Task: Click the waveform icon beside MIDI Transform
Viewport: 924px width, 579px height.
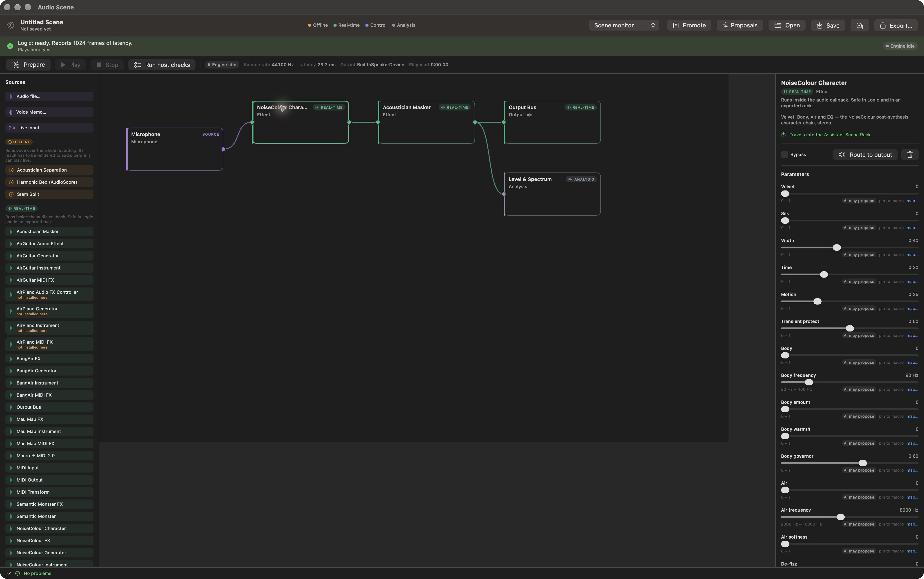Action: 11,492
